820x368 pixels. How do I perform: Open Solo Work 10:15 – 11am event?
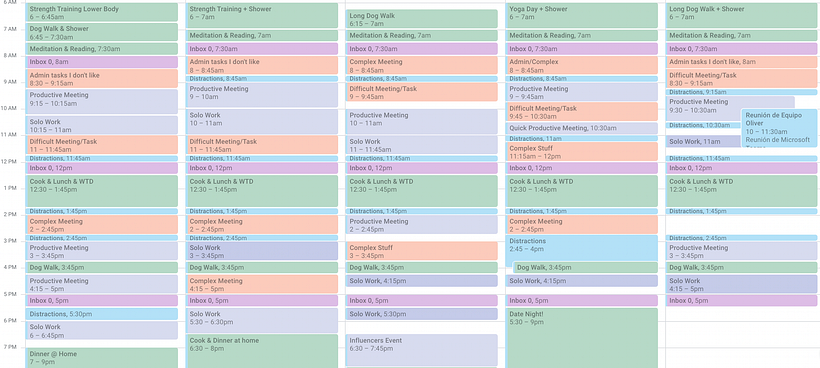pyautogui.click(x=102, y=125)
